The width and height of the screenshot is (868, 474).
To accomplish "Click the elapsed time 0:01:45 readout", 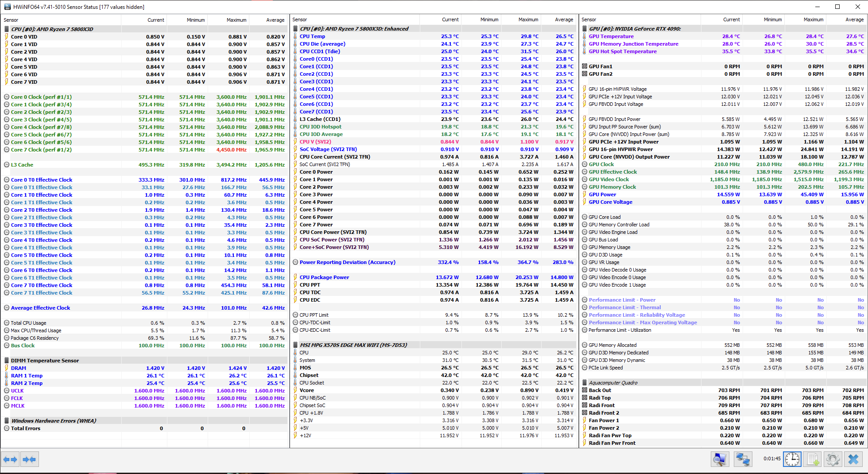I will [x=772, y=458].
